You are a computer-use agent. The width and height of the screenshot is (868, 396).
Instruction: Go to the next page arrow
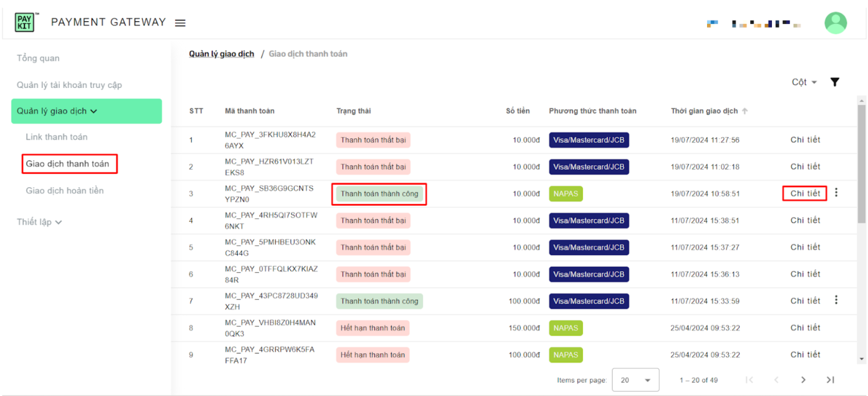pyautogui.click(x=803, y=380)
